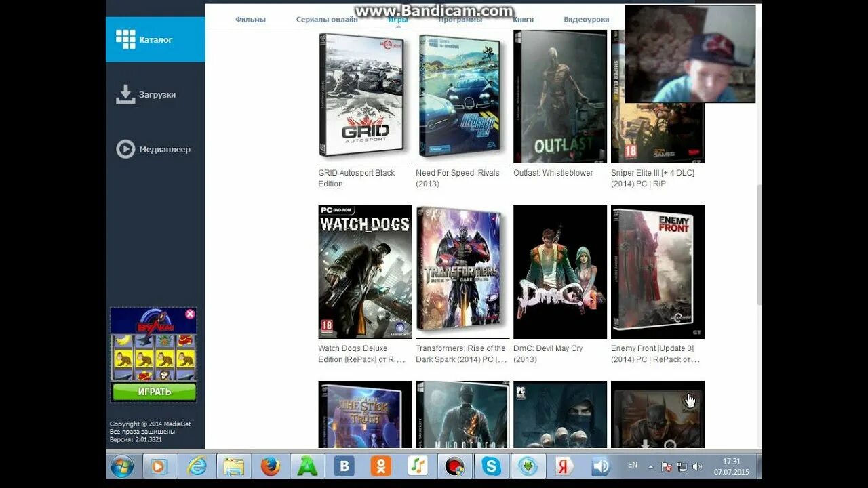This screenshot has height=488, width=868.
Task: Open the Murdered game cover thumbnail
Action: coord(462,415)
